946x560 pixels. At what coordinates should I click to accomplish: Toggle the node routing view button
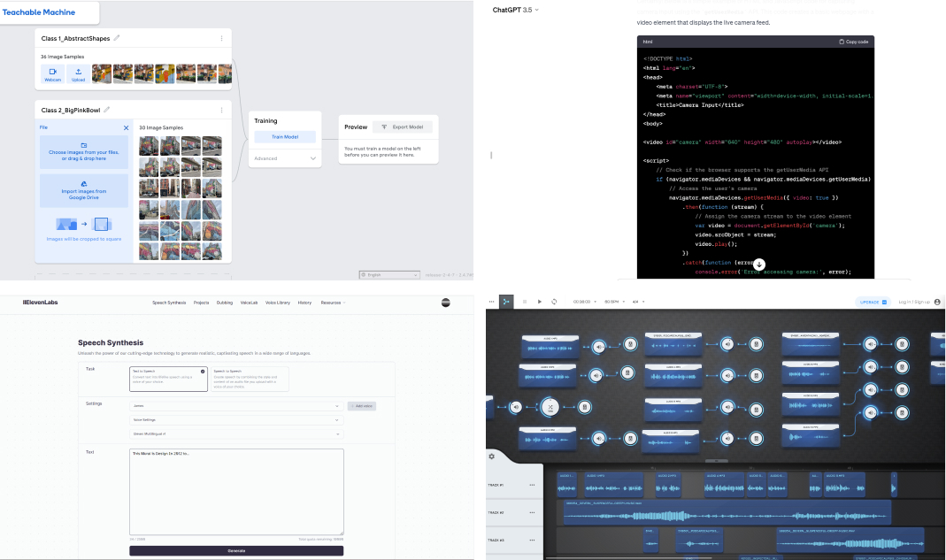[506, 302]
